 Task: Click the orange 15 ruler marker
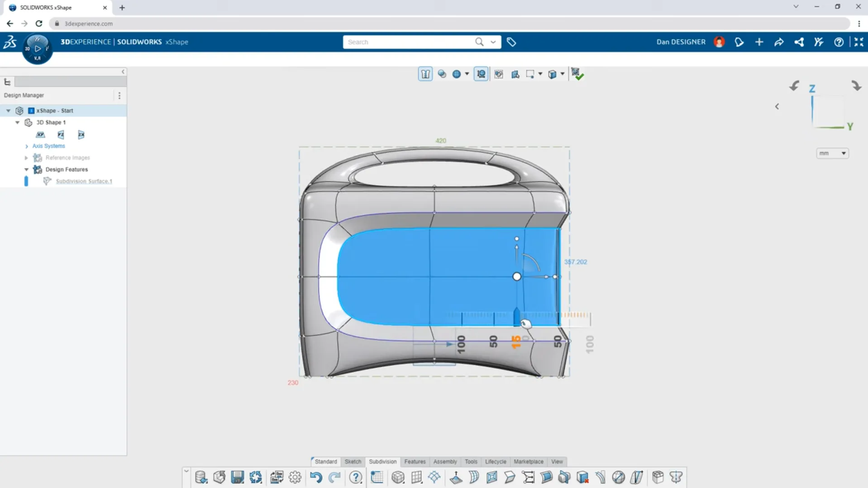pyautogui.click(x=516, y=342)
